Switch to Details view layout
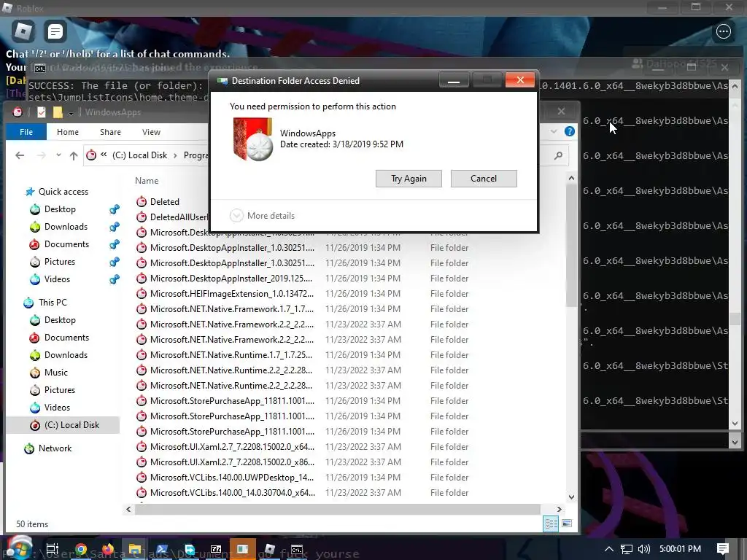The width and height of the screenshot is (747, 560). pos(551,524)
